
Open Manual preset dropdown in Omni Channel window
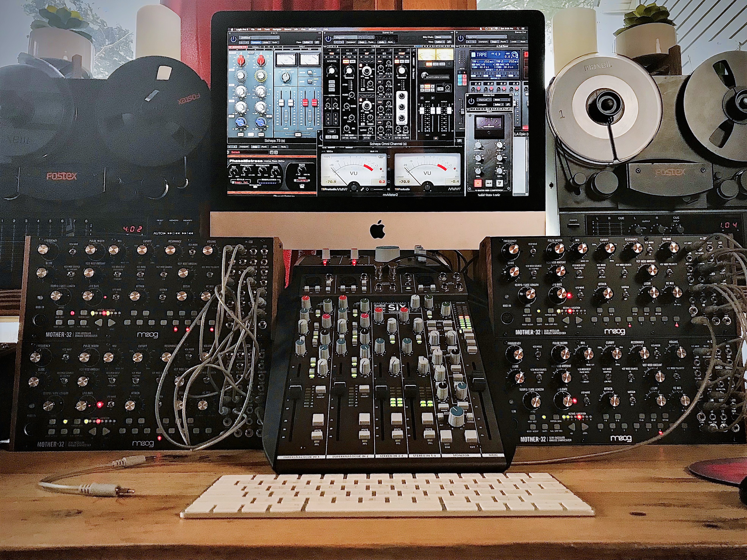(x=354, y=37)
